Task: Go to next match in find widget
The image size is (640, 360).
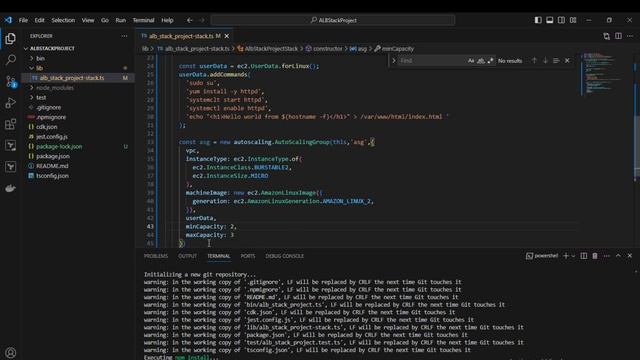Action: point(545,60)
